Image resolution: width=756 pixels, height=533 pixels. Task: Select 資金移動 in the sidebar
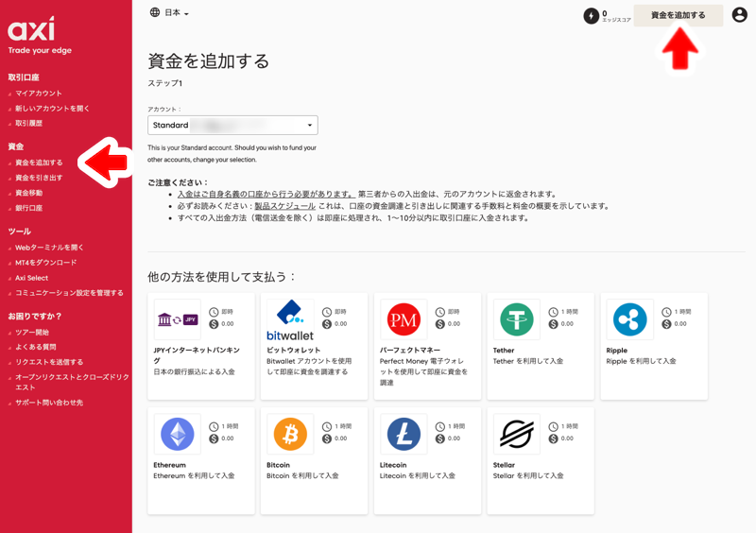pos(29,193)
